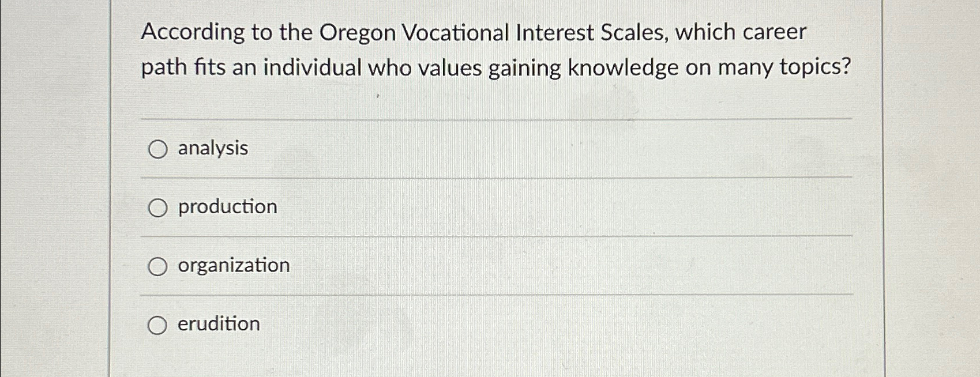Select the analysis radio button
This screenshot has height=377, width=980.
coord(157,150)
